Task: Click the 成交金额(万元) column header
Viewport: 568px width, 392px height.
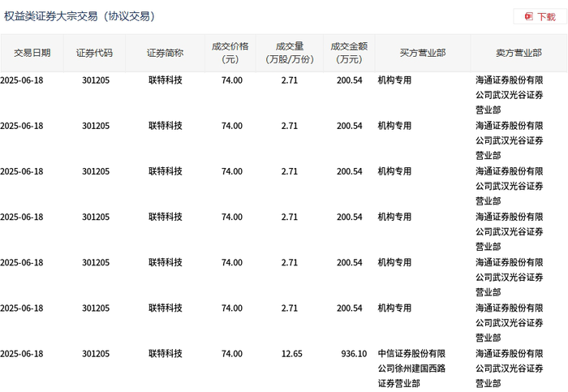Action: tap(349, 53)
